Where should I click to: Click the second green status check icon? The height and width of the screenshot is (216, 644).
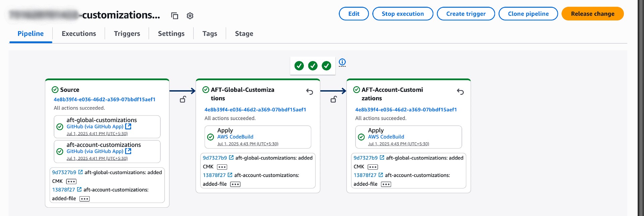[x=313, y=66]
